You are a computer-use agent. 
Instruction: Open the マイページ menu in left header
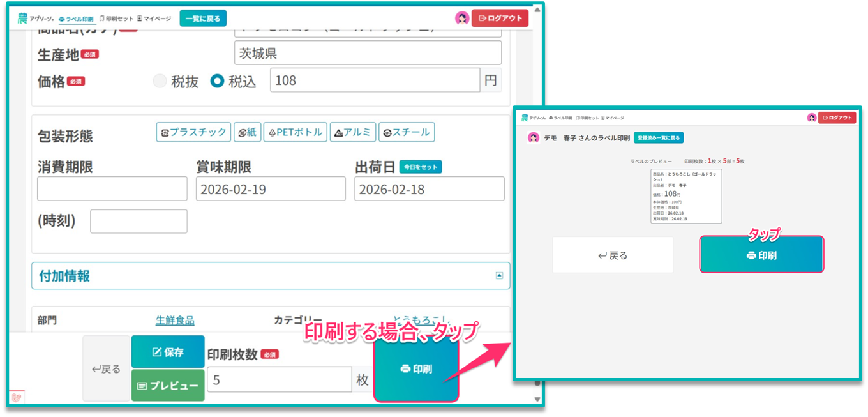154,19
